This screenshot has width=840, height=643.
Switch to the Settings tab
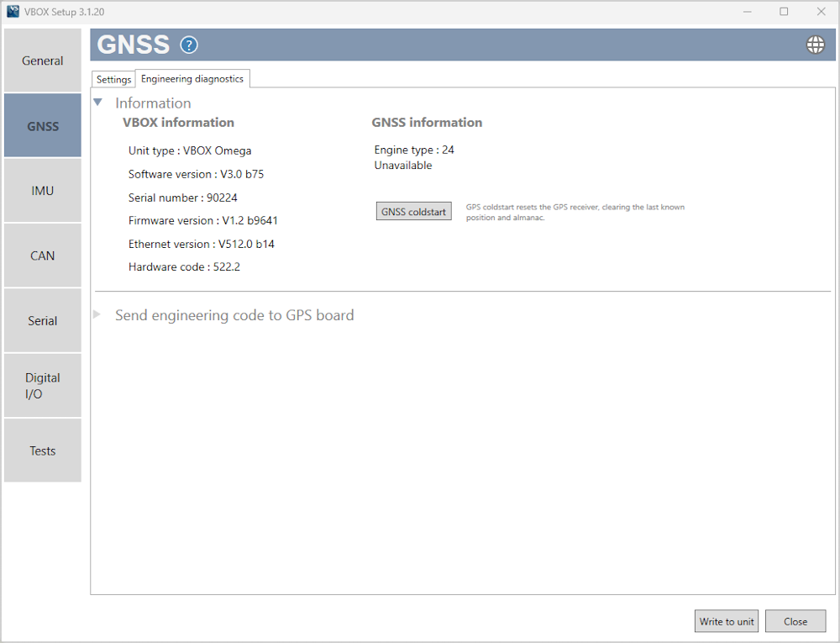[x=113, y=79]
